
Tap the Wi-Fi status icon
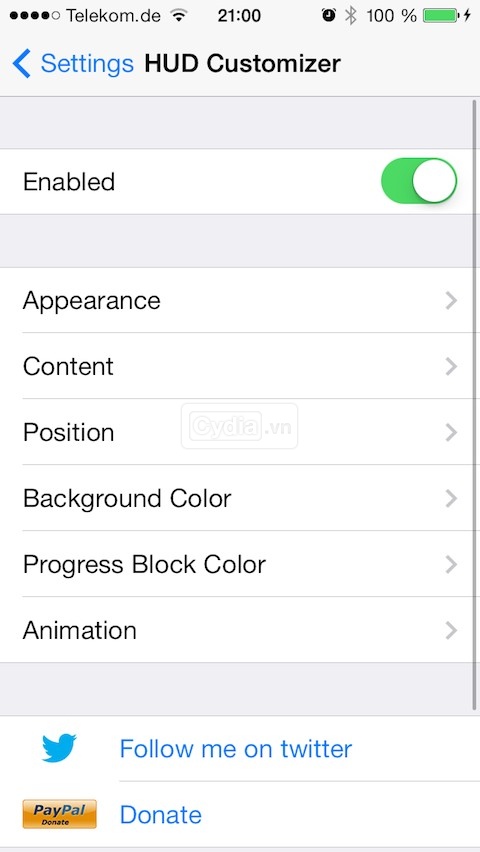tap(178, 16)
